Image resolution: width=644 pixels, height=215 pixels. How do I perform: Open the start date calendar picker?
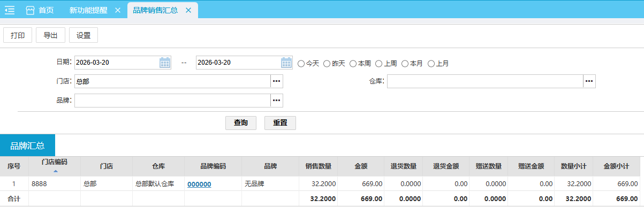click(x=165, y=63)
